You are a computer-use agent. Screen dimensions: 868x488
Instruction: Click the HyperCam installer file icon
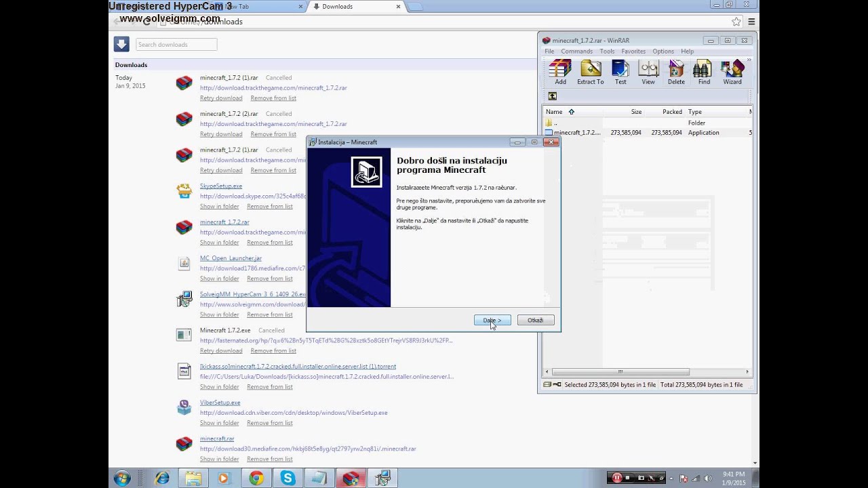click(x=184, y=300)
